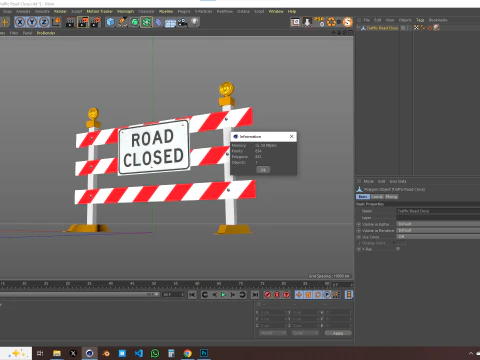480x360 pixels.
Task: Click the Name field in Basic Properties
Action: click(438, 211)
